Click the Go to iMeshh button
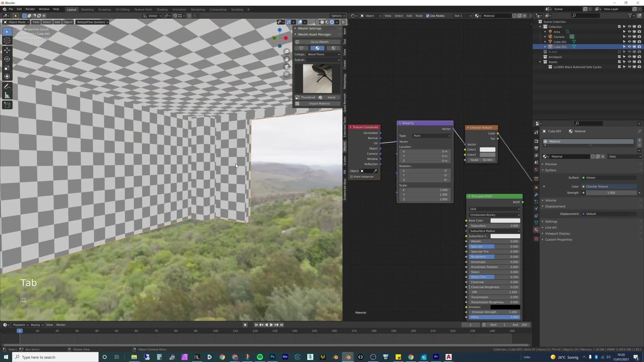Image resolution: width=644 pixels, height=362 pixels. 317,42
